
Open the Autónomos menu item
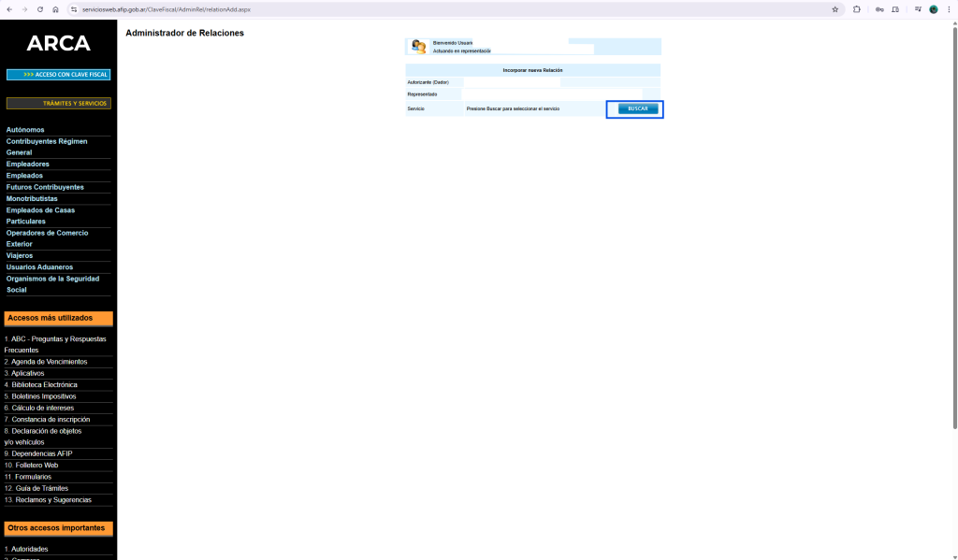[25, 130]
